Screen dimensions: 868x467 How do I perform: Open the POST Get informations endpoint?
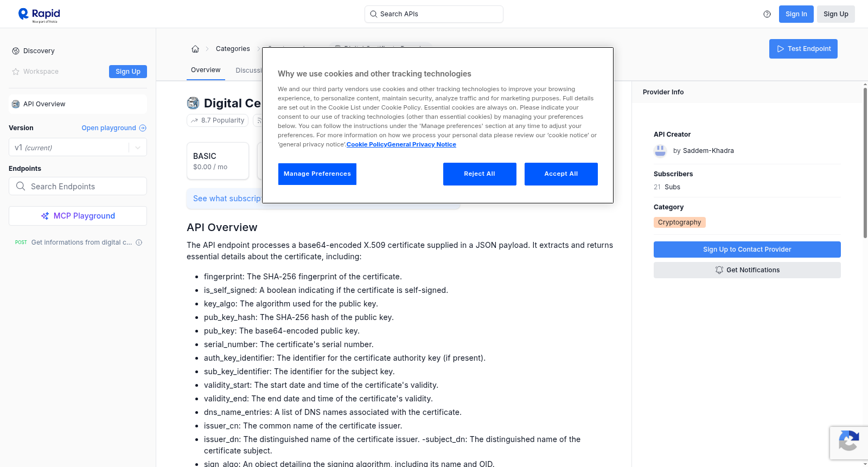point(78,242)
